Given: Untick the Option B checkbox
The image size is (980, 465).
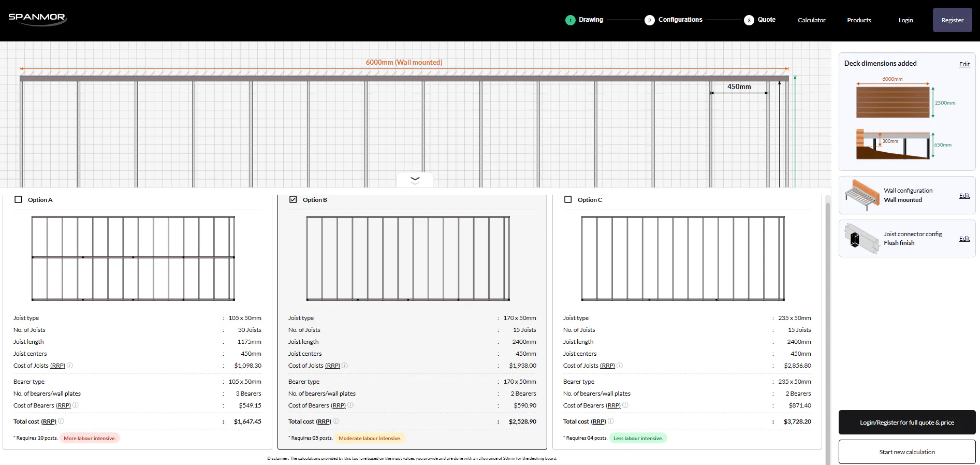Looking at the screenshot, I should (x=293, y=200).
